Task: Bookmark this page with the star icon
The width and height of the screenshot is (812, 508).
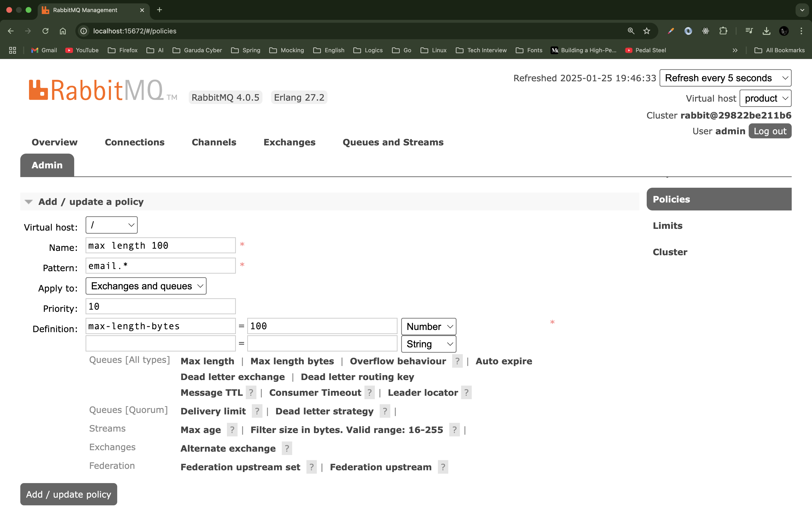Action: point(647,31)
